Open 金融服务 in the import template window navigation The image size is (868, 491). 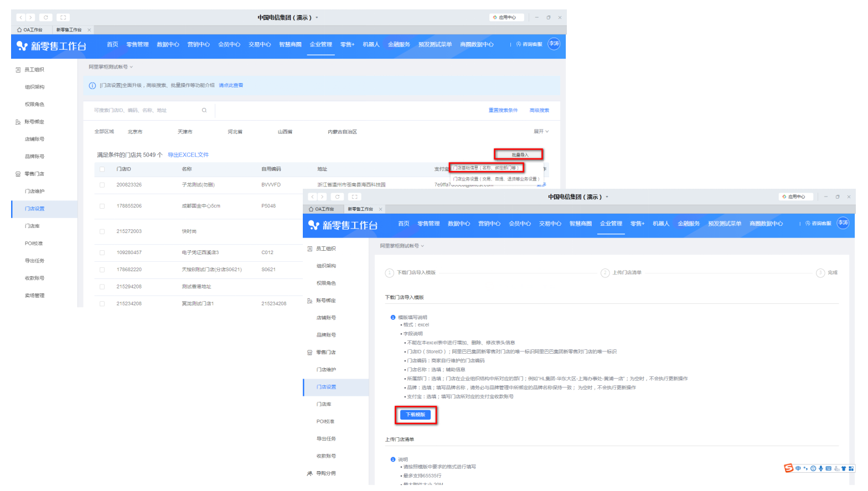tap(689, 224)
